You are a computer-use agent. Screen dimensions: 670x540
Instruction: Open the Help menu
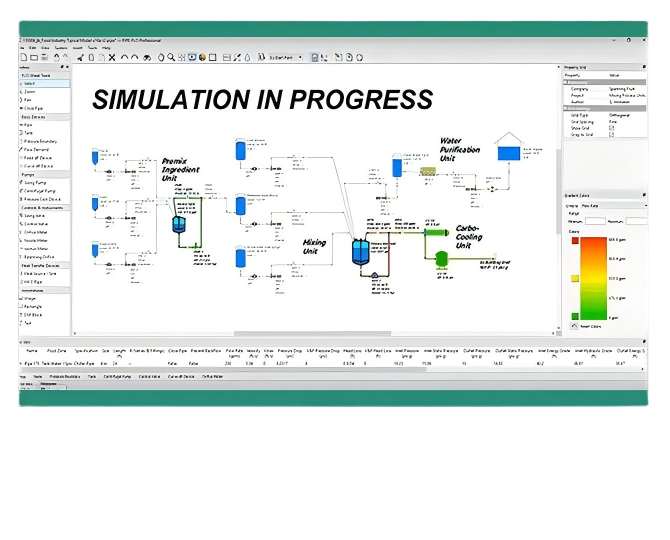coord(106,47)
